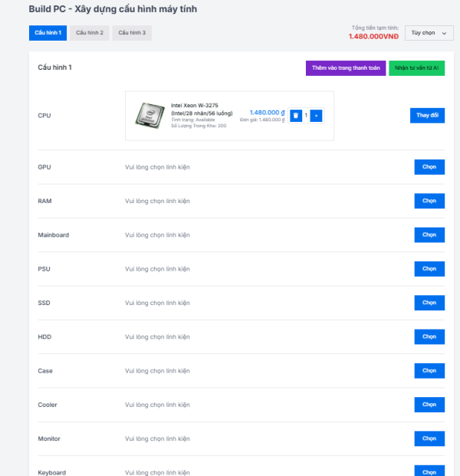
Task: Select the Cấu hình 1 tab
Action: click(x=48, y=33)
